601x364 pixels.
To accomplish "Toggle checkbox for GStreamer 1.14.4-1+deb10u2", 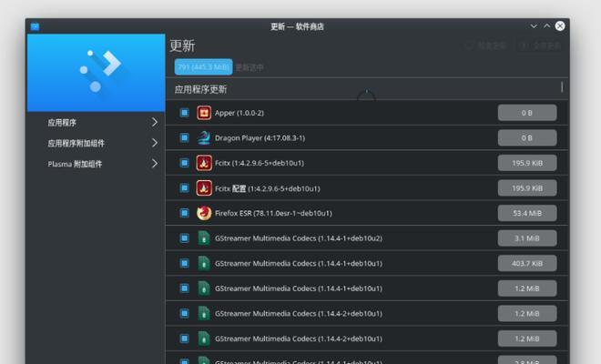I will click(184, 238).
